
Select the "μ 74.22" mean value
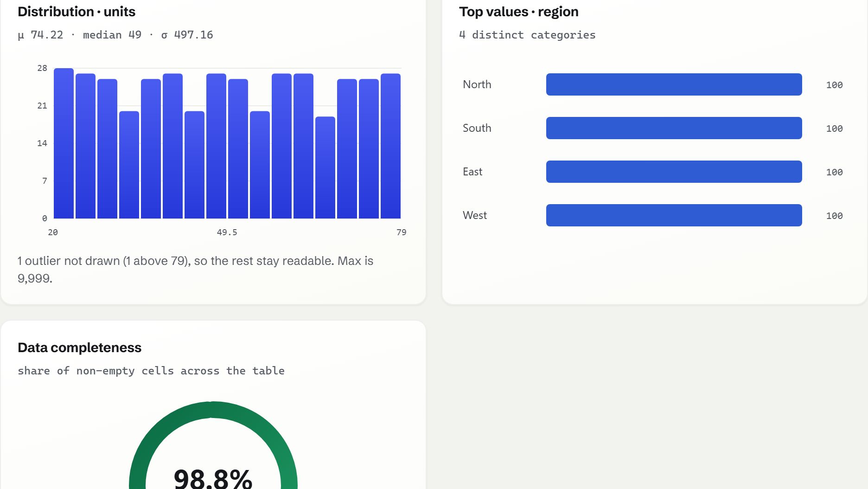[x=40, y=35]
